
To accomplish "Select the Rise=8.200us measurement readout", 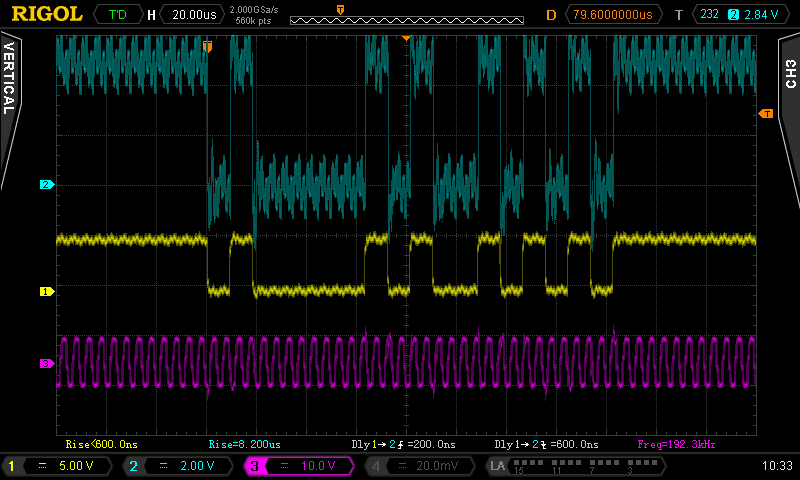I will coord(243,443).
